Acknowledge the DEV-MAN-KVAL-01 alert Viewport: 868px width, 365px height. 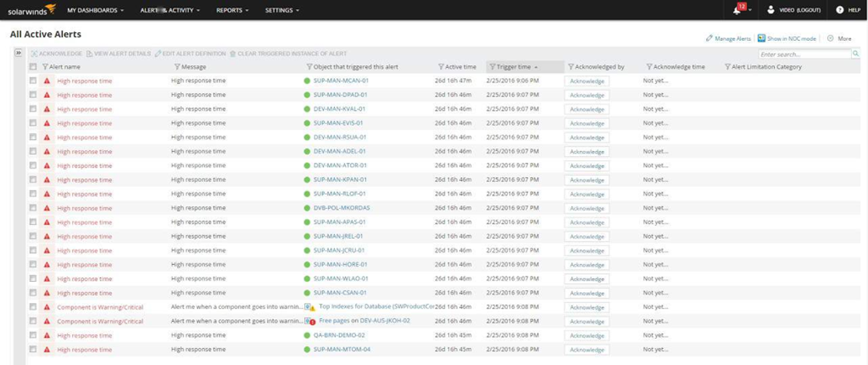tap(587, 109)
